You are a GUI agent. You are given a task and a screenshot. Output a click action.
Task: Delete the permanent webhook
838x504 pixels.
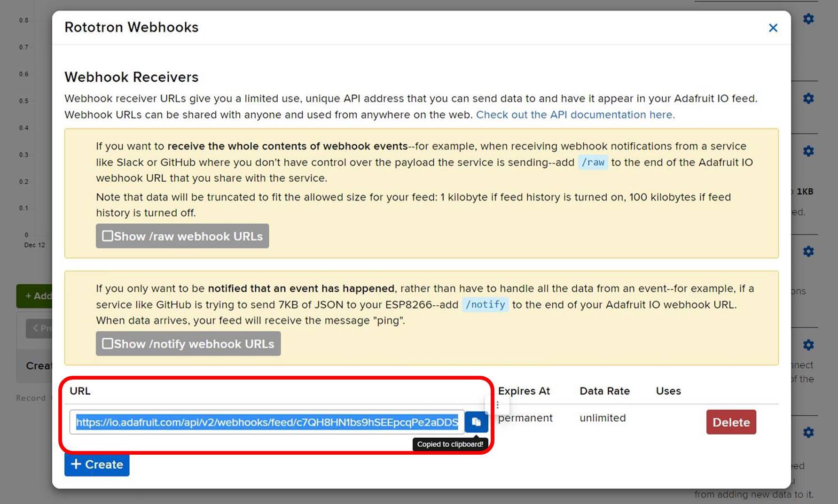[x=731, y=422]
